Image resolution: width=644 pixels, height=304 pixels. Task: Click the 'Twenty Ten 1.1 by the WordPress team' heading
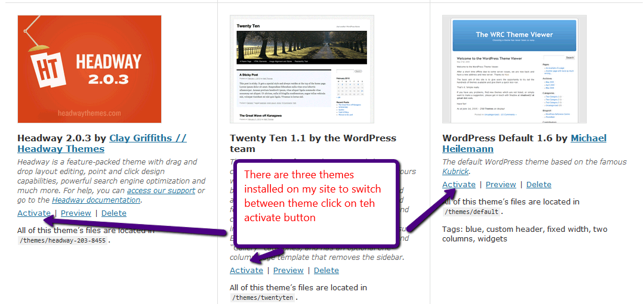point(313,143)
